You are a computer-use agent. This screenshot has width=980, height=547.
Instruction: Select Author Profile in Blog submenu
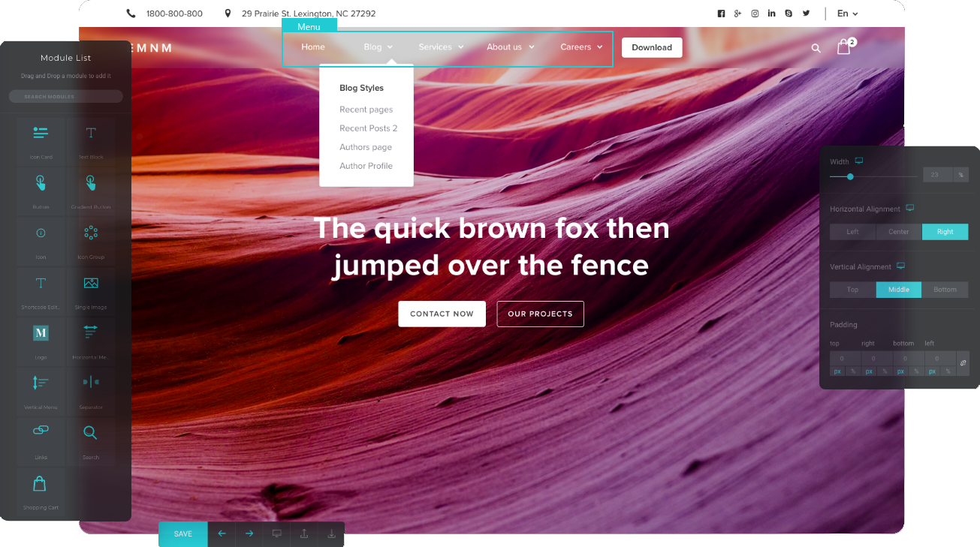tap(366, 166)
